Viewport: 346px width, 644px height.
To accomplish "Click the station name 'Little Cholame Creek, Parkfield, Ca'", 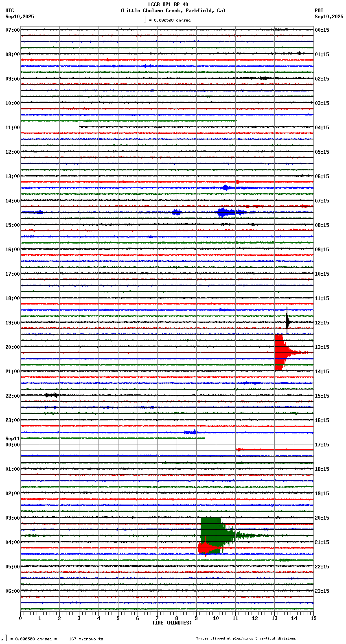I will pos(173,11).
